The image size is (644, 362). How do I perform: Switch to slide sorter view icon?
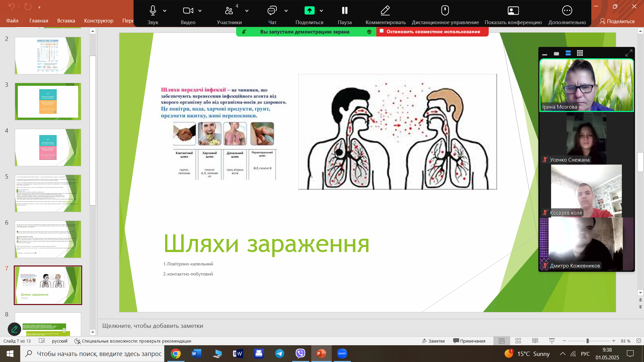(518, 341)
